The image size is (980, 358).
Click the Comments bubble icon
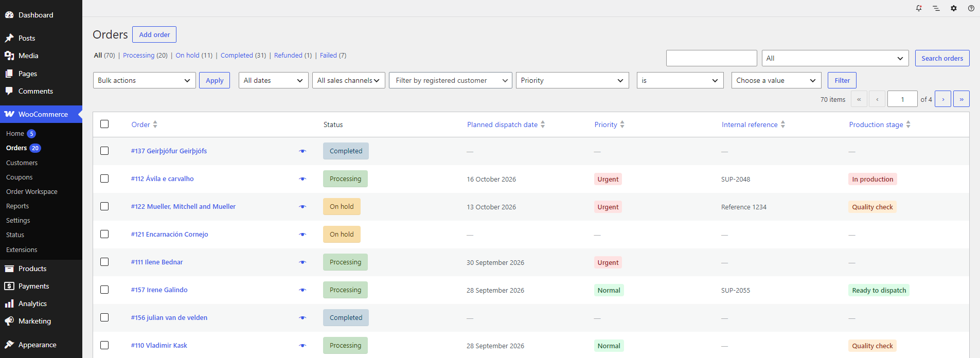click(9, 91)
